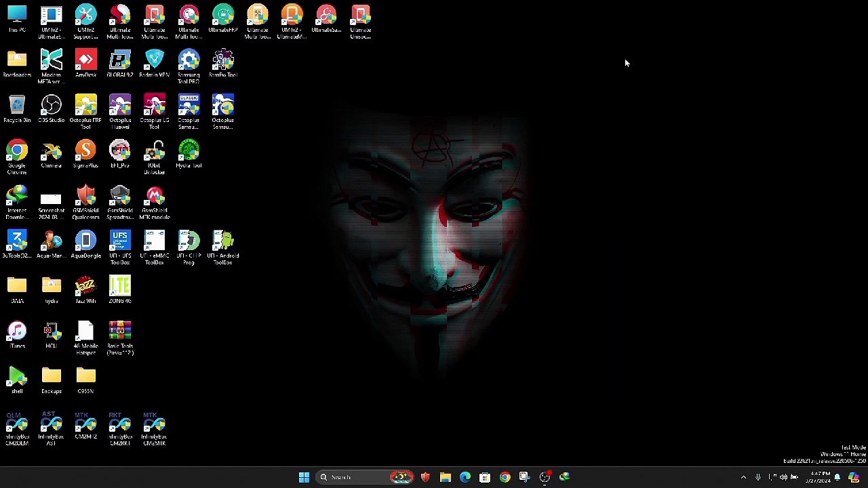868x488 pixels.
Task: Launch the CM2MT2 shortcut
Action: (x=85, y=426)
